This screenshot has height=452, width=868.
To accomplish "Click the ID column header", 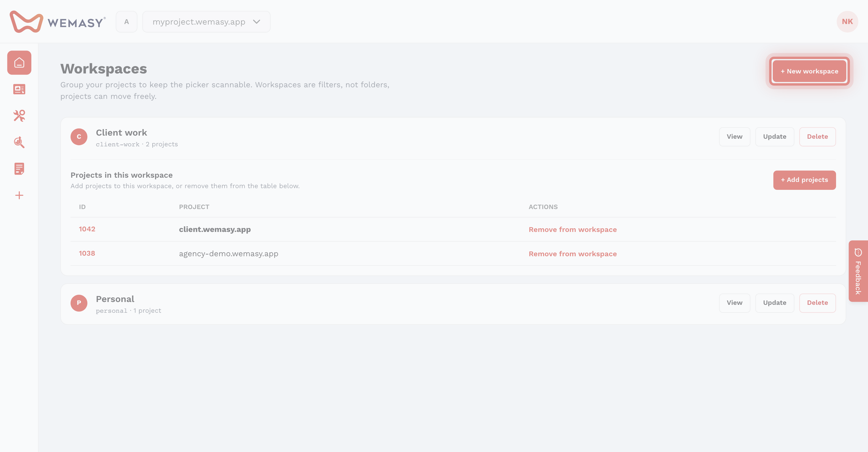I will pos(82,207).
